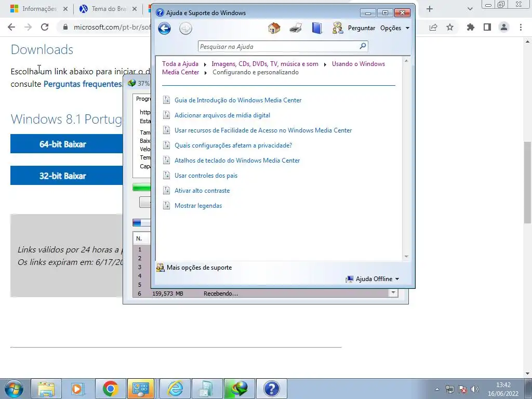Open Action Center flag tray icon
The height and width of the screenshot is (399, 532).
462,389
